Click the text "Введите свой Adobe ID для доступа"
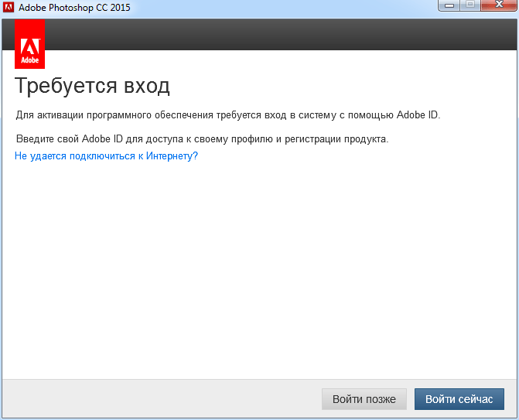The width and height of the screenshot is (519, 420). 99,139
